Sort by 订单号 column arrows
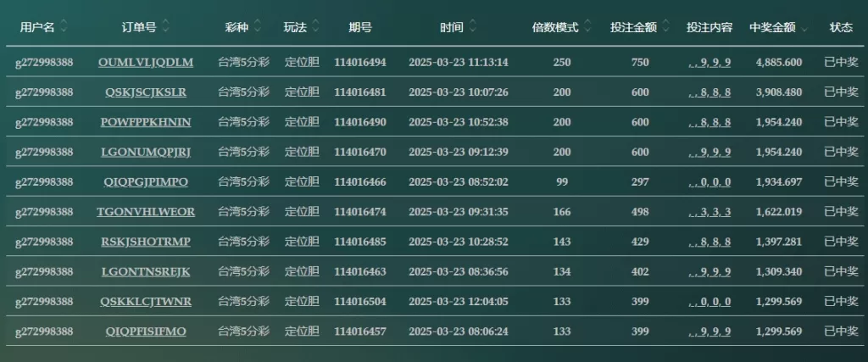Image resolution: width=868 pixels, height=362 pixels. [165, 26]
